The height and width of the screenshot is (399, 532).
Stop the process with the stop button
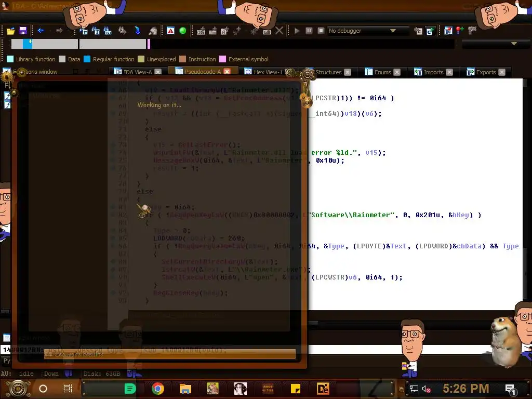click(321, 31)
